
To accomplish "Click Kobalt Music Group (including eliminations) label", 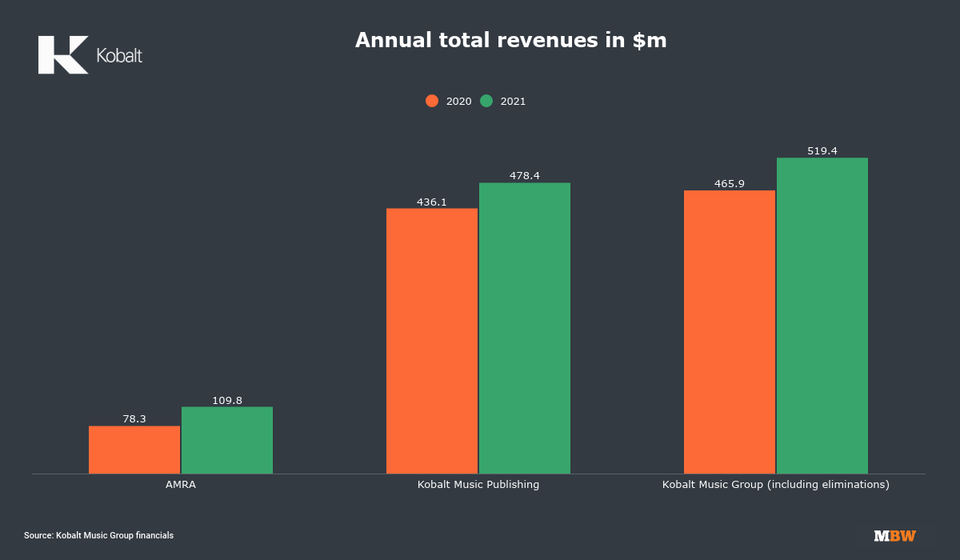I will coord(775,485).
